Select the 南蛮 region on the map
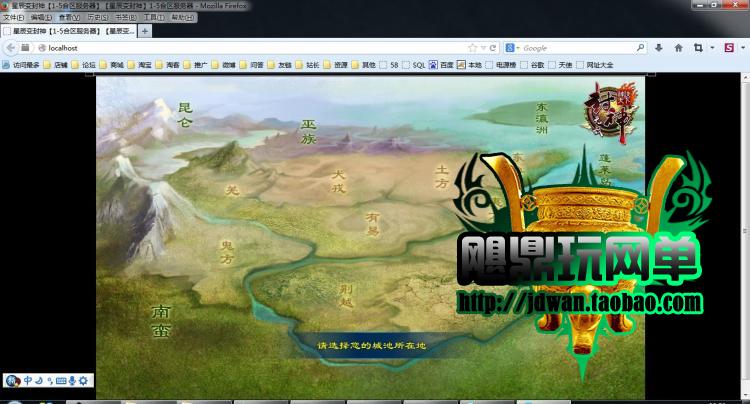 point(161,321)
